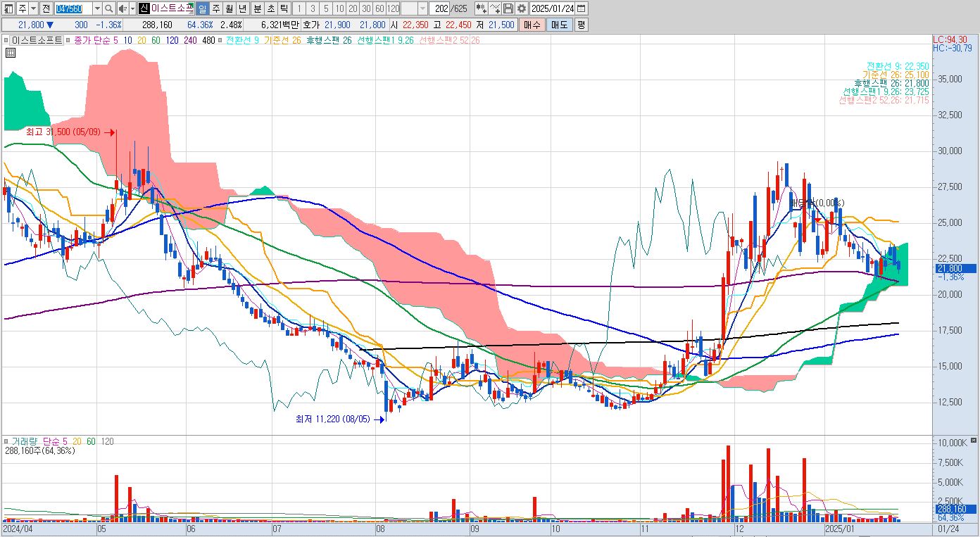Screen dimensions: 980x537
Task: Click the crosshair line tool icon
Action: coord(495,8)
